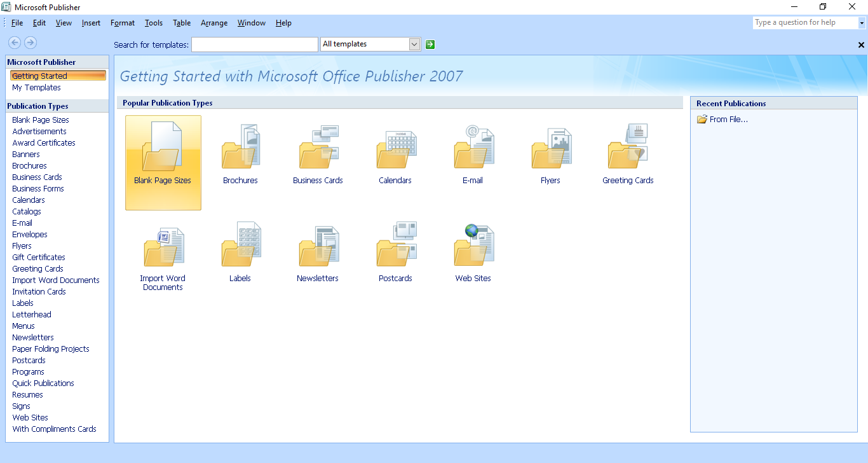
Task: Open the Format menu
Action: pos(122,23)
